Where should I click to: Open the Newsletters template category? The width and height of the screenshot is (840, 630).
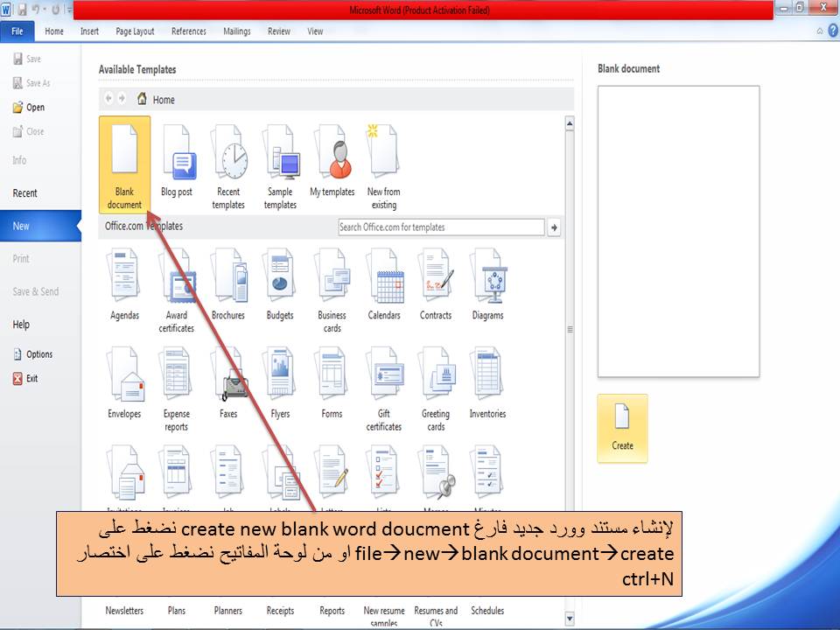124,610
